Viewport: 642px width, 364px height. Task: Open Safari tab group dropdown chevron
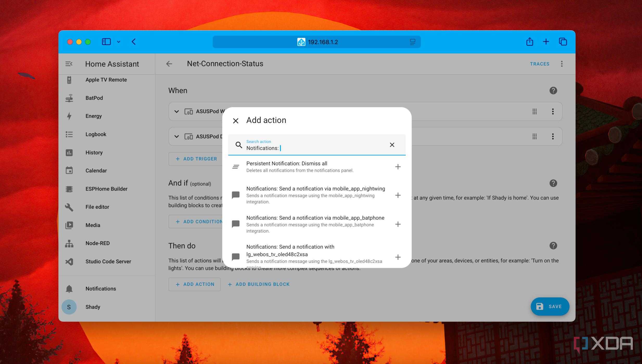[118, 42]
